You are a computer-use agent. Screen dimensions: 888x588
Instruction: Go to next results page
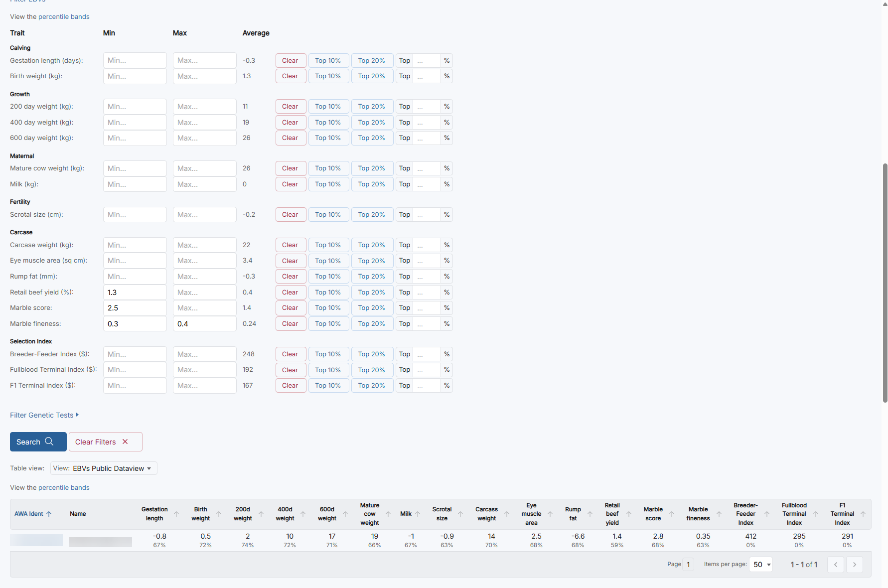[854, 565]
